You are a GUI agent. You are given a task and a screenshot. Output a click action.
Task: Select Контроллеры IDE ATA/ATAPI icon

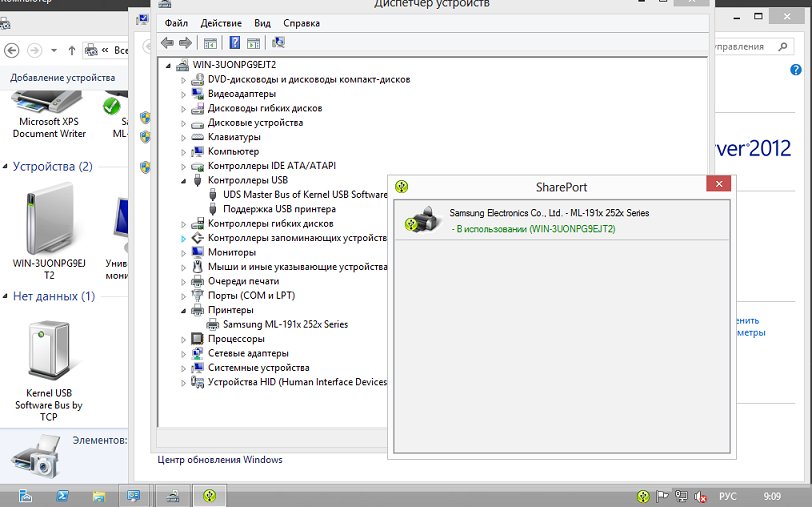pyautogui.click(x=197, y=166)
